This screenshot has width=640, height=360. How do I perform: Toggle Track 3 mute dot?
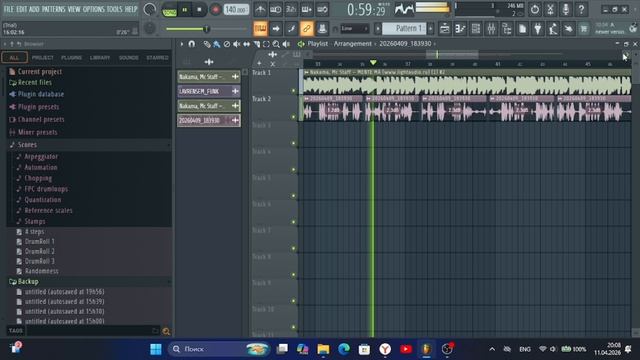pyautogui.click(x=293, y=144)
